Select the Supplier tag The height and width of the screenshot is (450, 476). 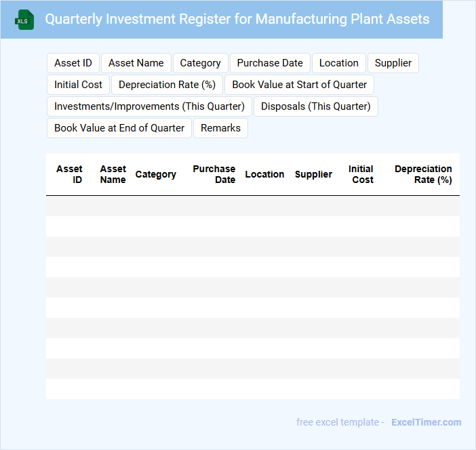(x=393, y=63)
